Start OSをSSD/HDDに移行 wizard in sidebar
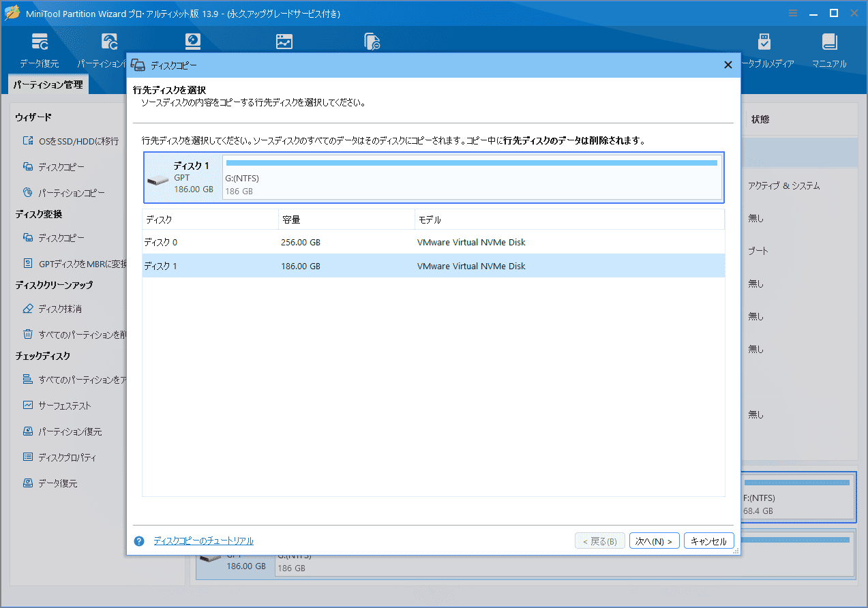The image size is (868, 608). click(70, 141)
